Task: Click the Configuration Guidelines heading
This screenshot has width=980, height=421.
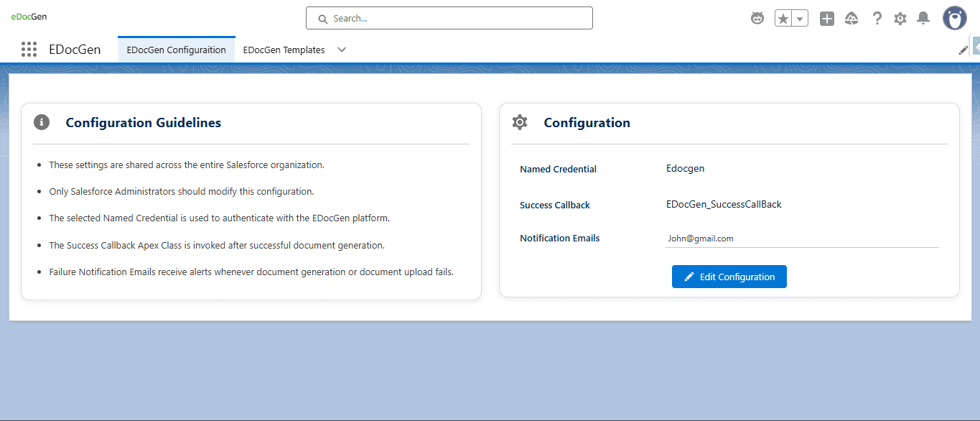Action: [144, 123]
